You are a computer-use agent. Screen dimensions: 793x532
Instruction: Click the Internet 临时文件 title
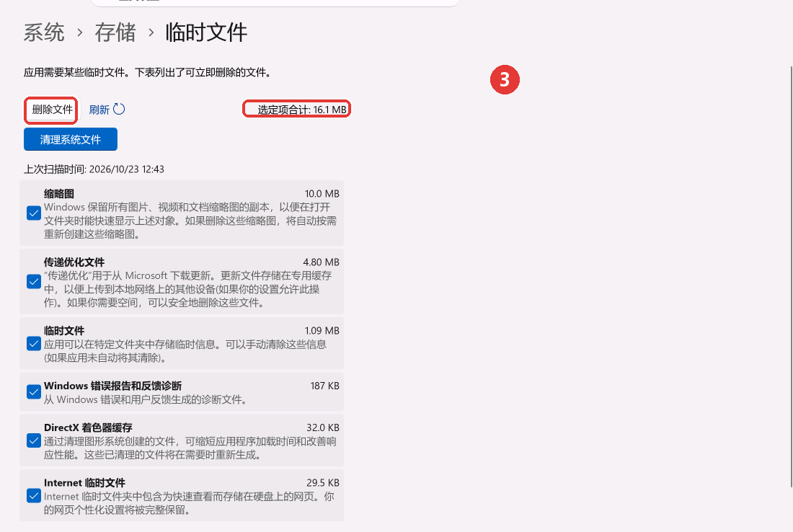click(84, 483)
